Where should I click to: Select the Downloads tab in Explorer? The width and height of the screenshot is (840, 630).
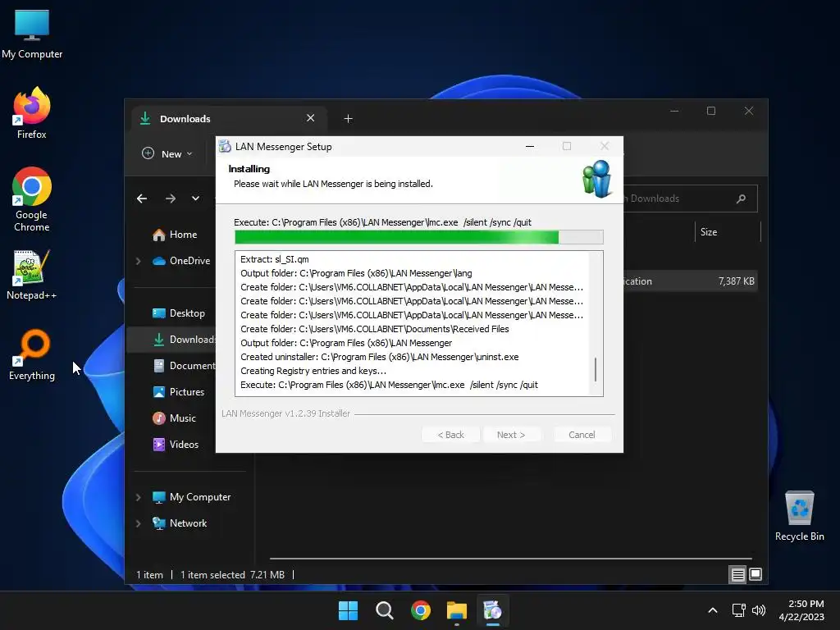coord(228,118)
